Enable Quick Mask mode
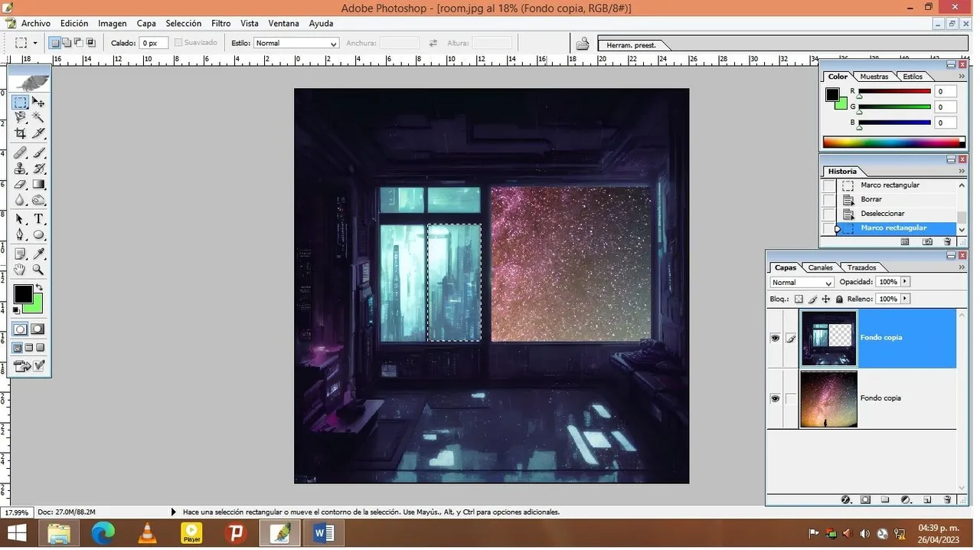The height and width of the screenshot is (550, 980). 38,329
